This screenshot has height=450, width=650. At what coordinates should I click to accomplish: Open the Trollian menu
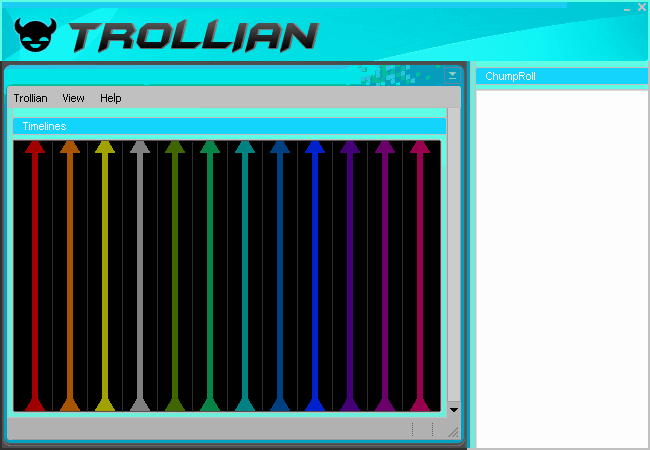click(x=30, y=98)
